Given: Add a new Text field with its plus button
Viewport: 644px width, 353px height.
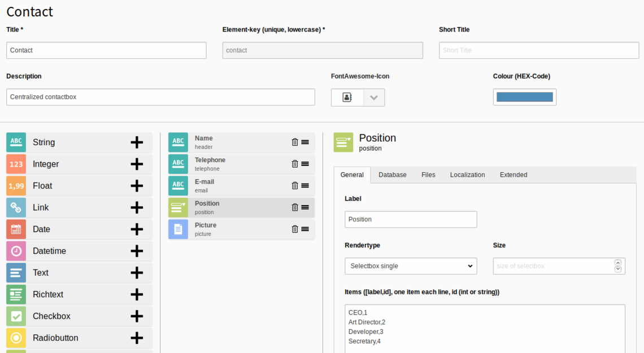Looking at the screenshot, I should [137, 272].
